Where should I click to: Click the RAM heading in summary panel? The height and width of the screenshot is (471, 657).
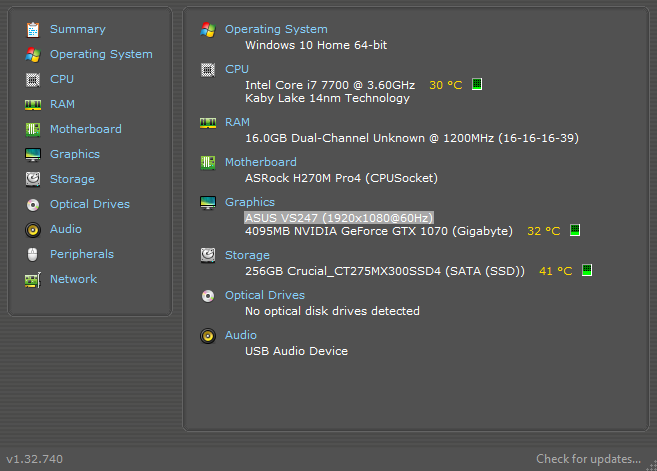coord(237,122)
